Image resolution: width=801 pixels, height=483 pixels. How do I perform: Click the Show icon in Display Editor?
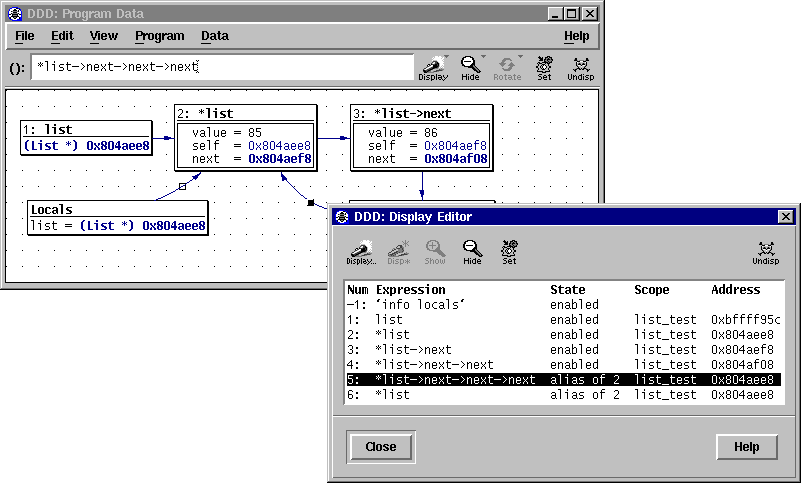[435, 252]
